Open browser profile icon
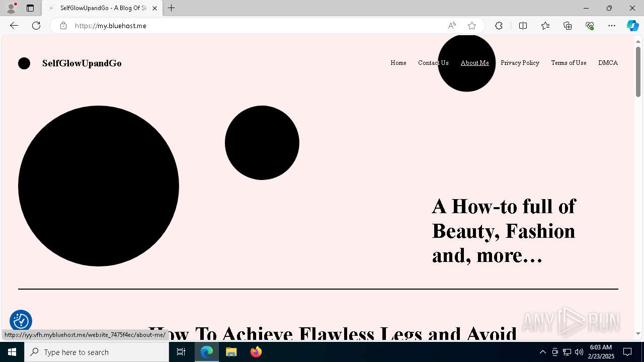Screen dimensions: 644x362 (x=11, y=8)
